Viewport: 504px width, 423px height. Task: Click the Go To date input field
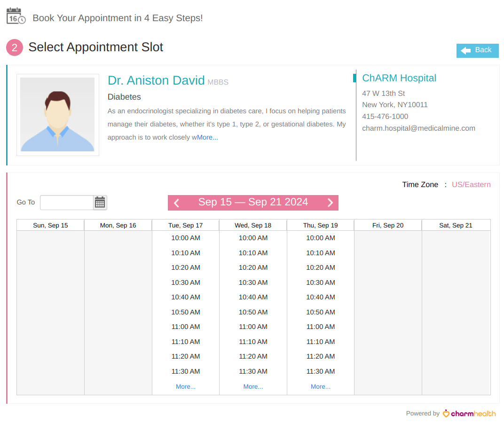pos(67,203)
